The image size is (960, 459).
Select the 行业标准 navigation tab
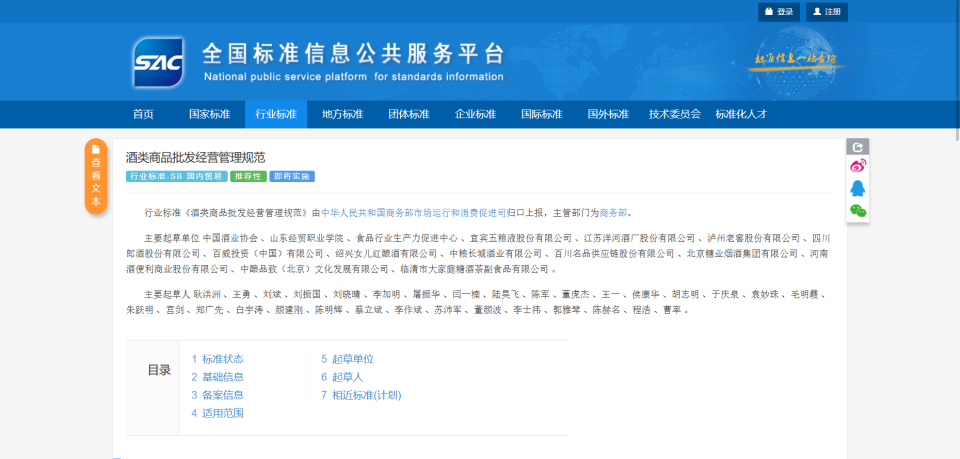tap(276, 114)
